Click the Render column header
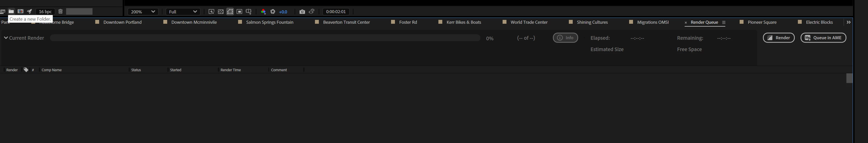This screenshot has width=868, height=143. [x=12, y=70]
